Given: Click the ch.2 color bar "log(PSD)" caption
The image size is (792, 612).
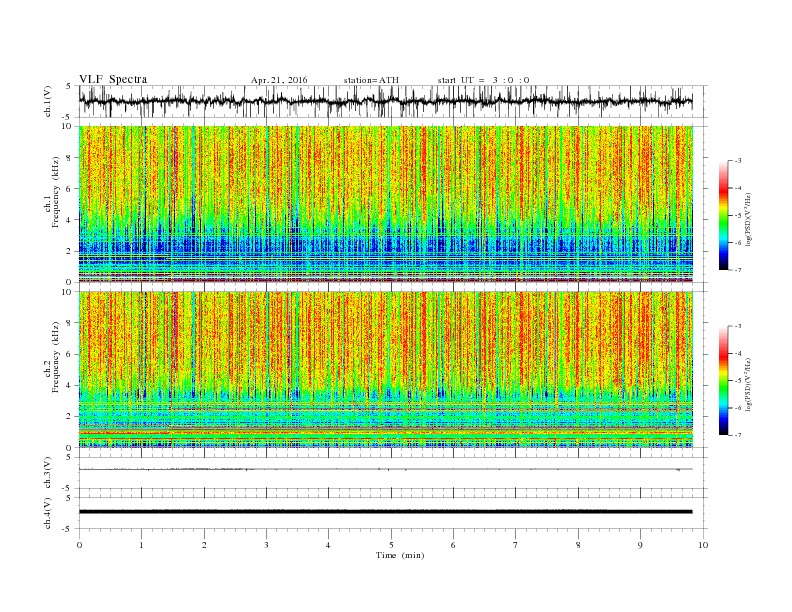Looking at the screenshot, I should (x=750, y=384).
